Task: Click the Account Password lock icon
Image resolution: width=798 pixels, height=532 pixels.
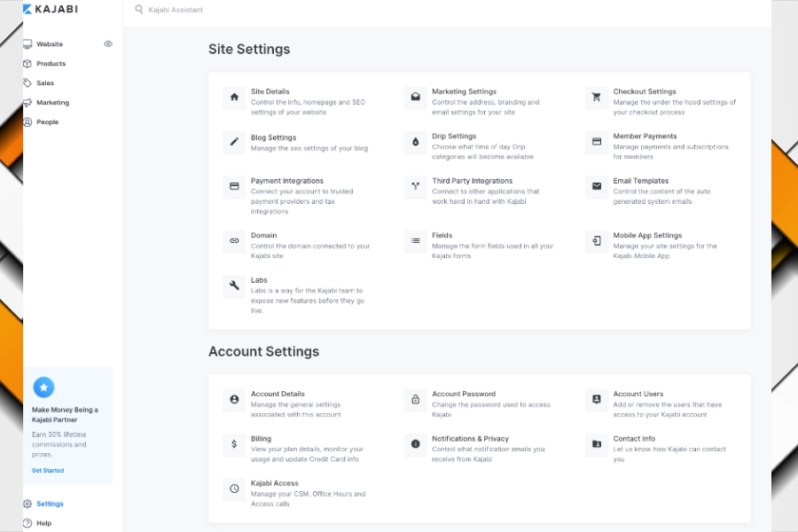Action: 415,400
